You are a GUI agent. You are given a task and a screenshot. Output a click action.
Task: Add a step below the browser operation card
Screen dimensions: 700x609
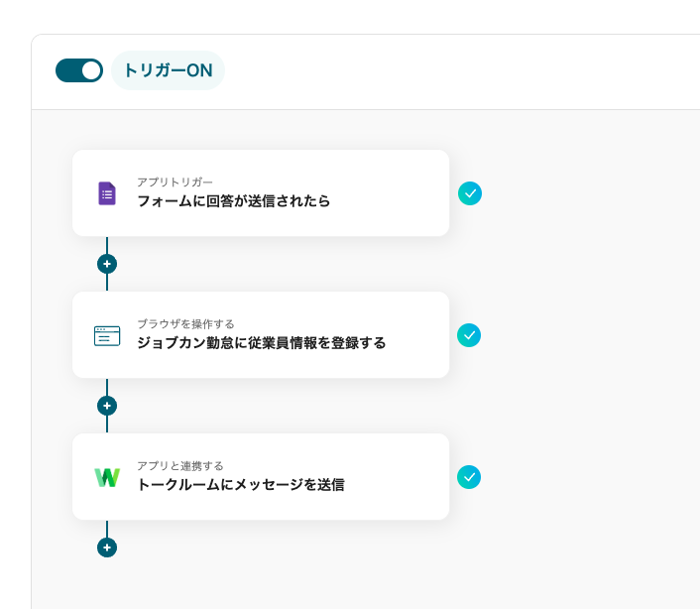coord(107,406)
